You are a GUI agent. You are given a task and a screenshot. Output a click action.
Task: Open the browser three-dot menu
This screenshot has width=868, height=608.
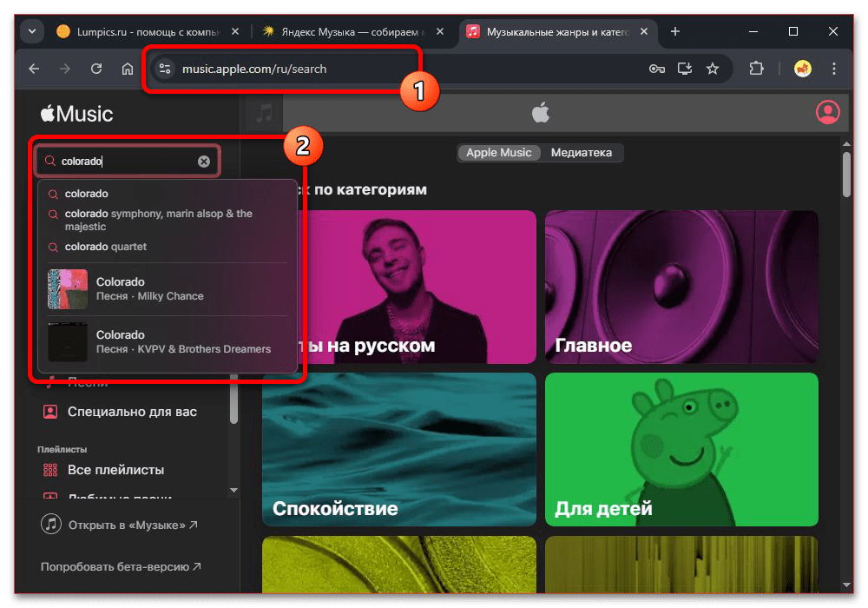pyautogui.click(x=833, y=68)
